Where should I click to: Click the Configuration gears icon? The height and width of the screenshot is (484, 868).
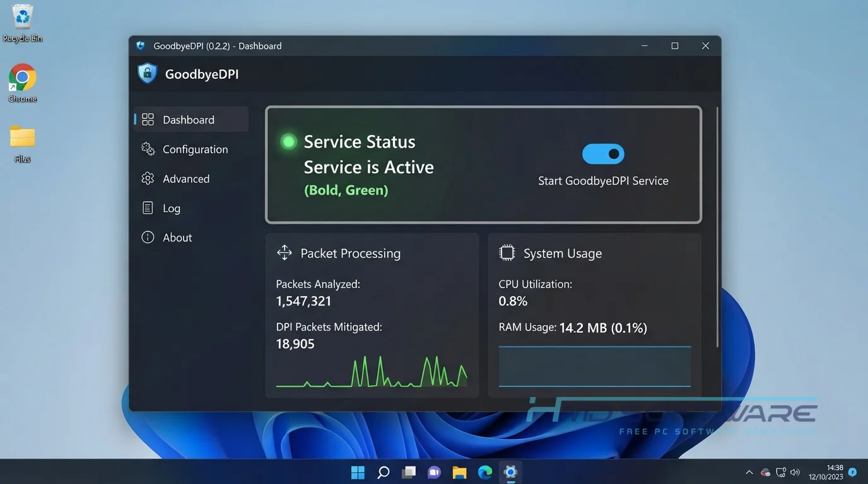[148, 149]
